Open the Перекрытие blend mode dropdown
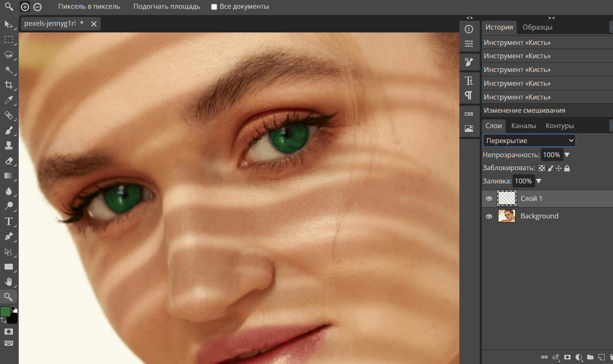The image size is (613, 364). pos(529,141)
